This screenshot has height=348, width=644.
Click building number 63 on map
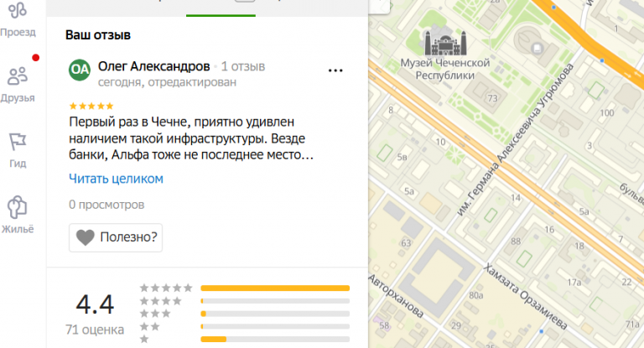406,243
